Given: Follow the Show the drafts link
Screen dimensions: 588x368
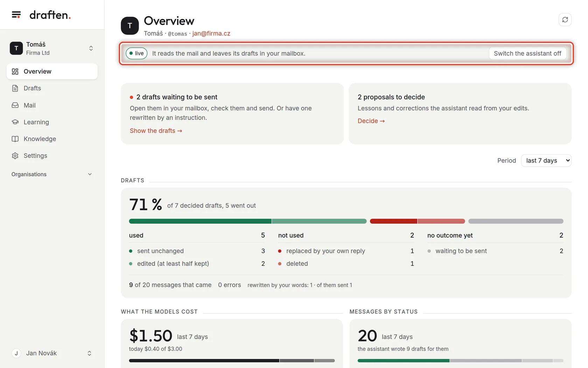Looking at the screenshot, I should tap(156, 131).
